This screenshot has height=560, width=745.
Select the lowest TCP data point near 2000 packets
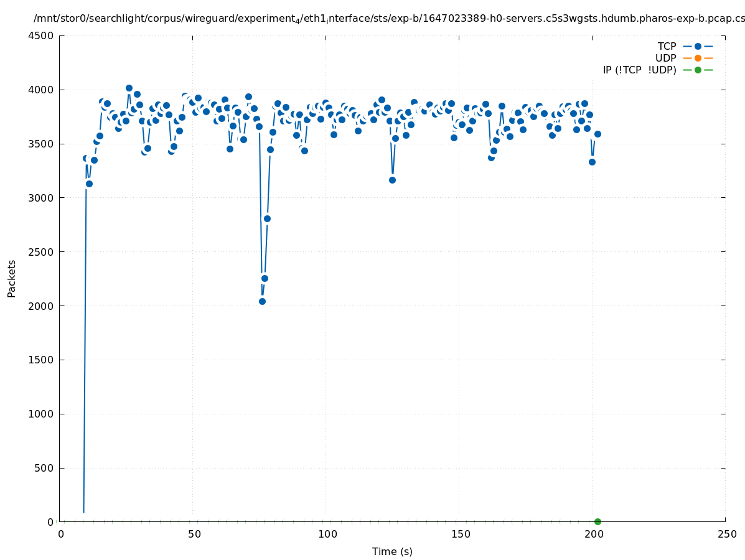(262, 301)
